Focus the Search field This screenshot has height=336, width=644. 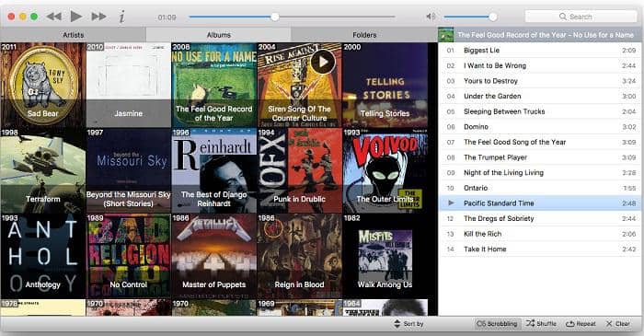click(581, 17)
